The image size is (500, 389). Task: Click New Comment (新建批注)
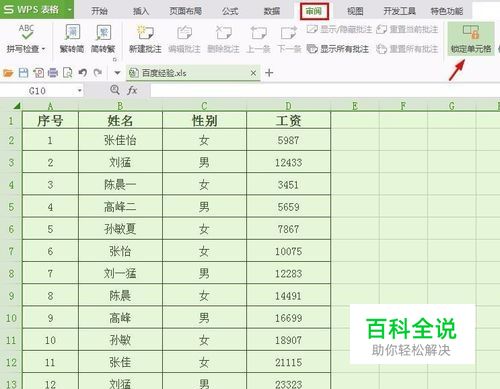pyautogui.click(x=145, y=39)
